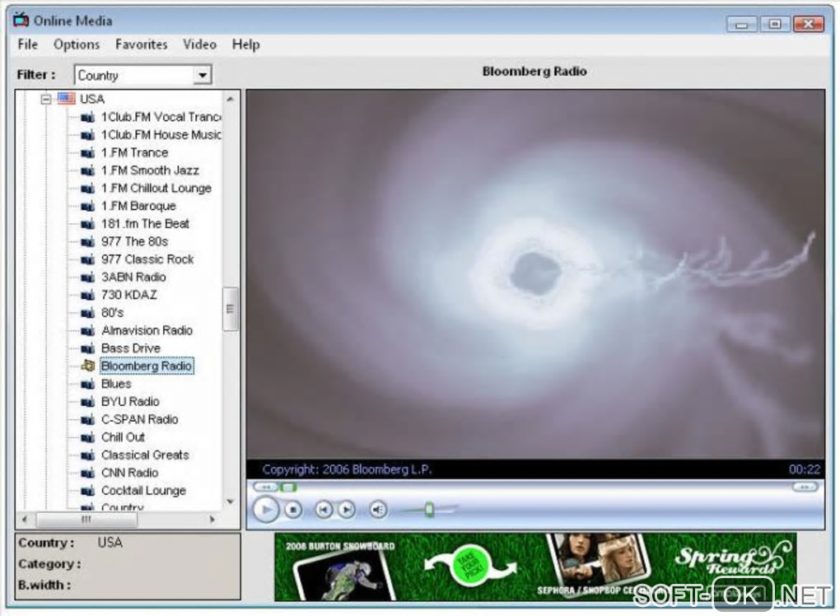
Task: Click horizontal scrollbar left arrow
Action: 24,519
